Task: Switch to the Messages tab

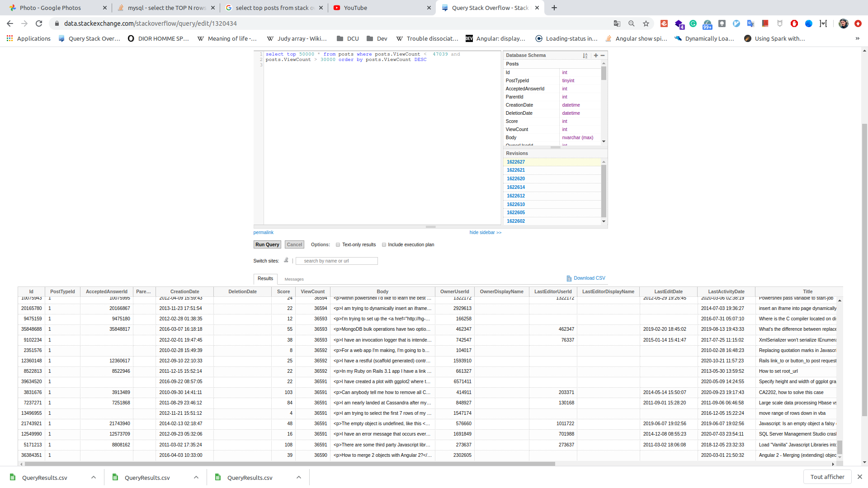Action: point(294,279)
